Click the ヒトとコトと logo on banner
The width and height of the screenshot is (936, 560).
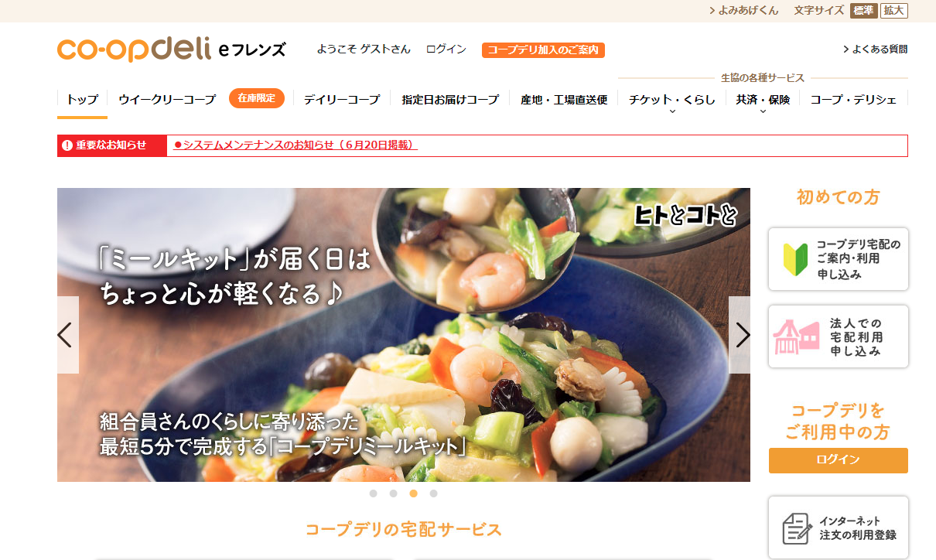[685, 215]
